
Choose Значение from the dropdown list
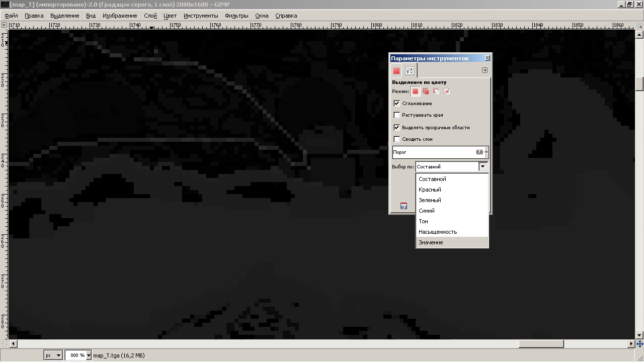point(452,242)
